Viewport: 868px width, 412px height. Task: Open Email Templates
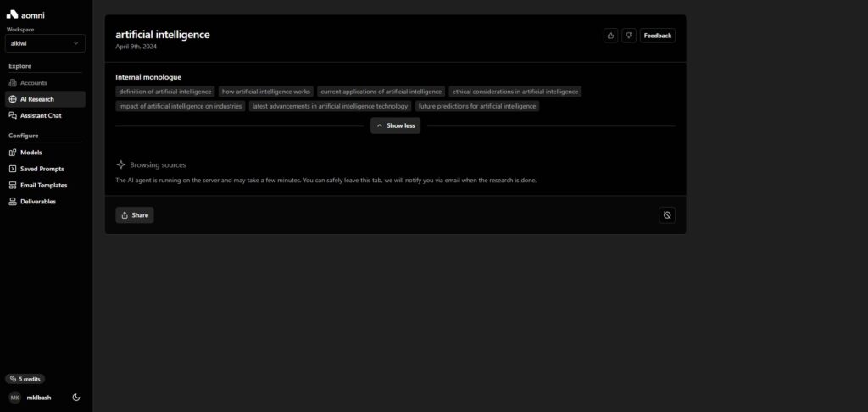click(x=43, y=185)
